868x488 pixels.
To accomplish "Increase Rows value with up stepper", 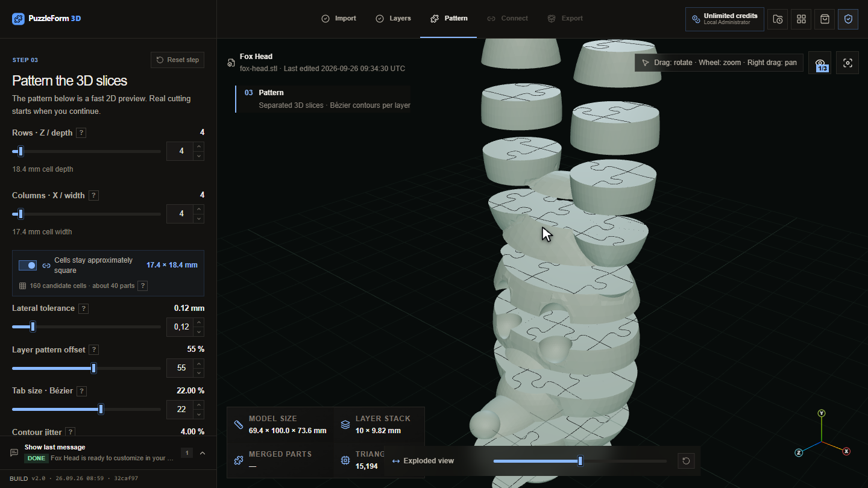I will click(198, 146).
